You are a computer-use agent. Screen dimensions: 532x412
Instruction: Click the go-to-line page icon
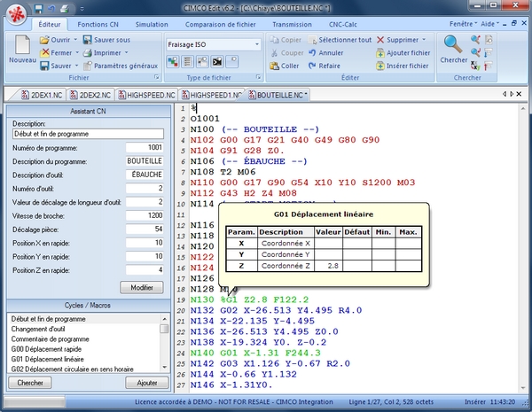(489, 39)
